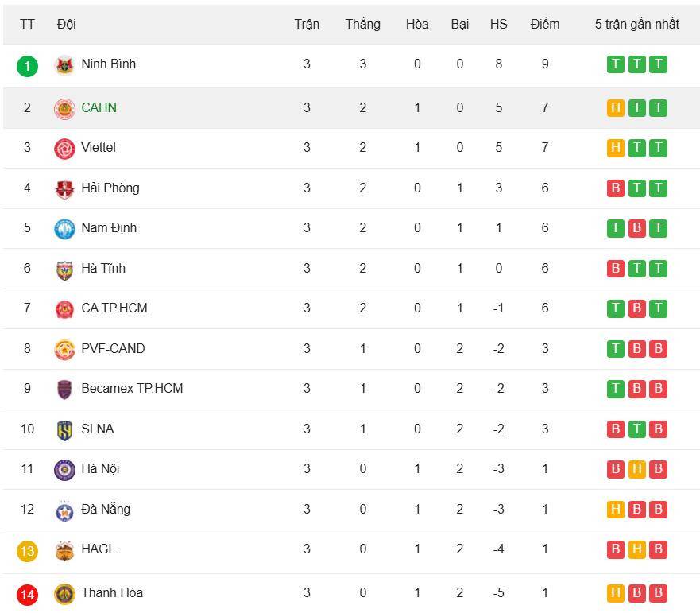The height and width of the screenshot is (613, 700).
Task: Open the CAHN team name link
Action: point(99,107)
